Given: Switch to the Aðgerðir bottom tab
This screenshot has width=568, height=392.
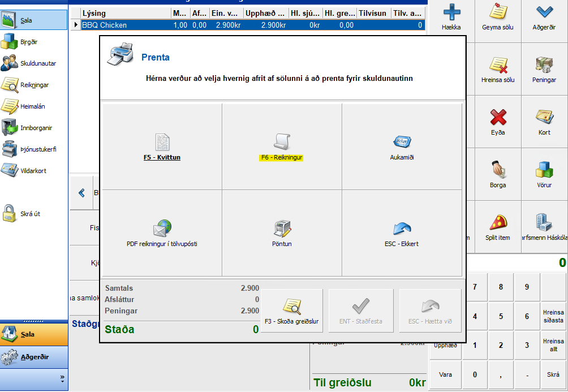Looking at the screenshot, I should [x=34, y=357].
